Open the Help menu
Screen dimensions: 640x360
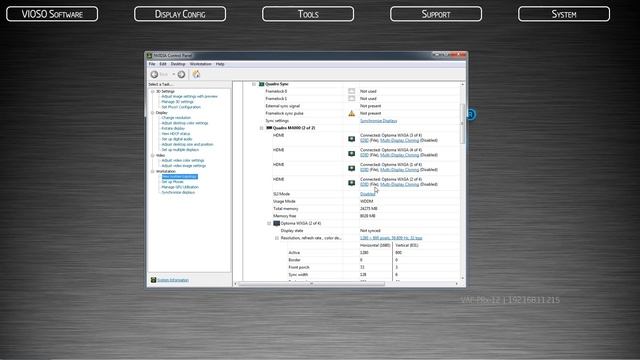(220, 64)
